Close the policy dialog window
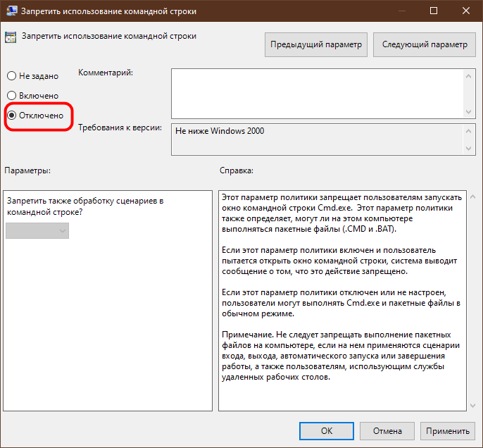483x448 pixels. point(466,11)
